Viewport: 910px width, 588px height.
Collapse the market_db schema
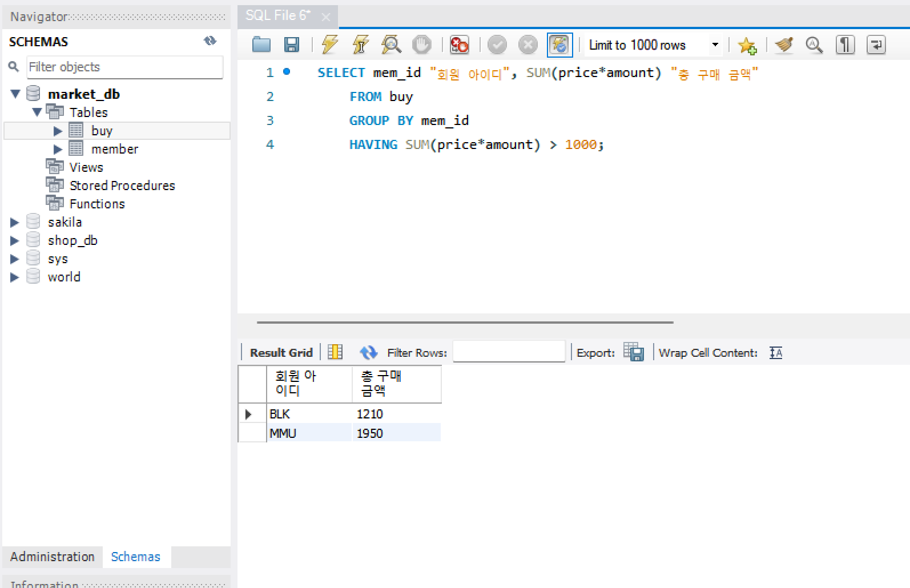15,94
